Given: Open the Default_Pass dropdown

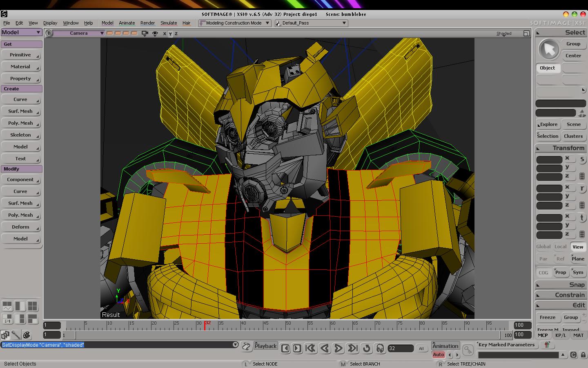Looking at the screenshot, I should point(311,23).
